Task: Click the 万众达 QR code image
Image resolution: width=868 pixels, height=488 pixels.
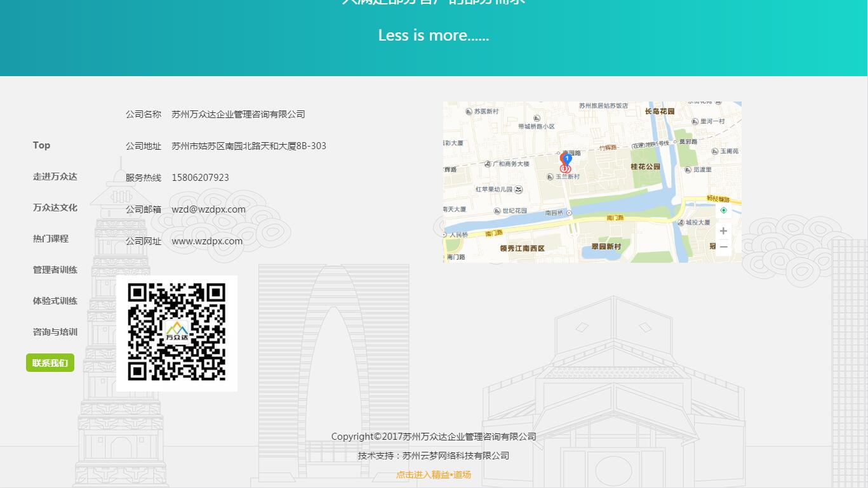Action: pyautogui.click(x=177, y=333)
